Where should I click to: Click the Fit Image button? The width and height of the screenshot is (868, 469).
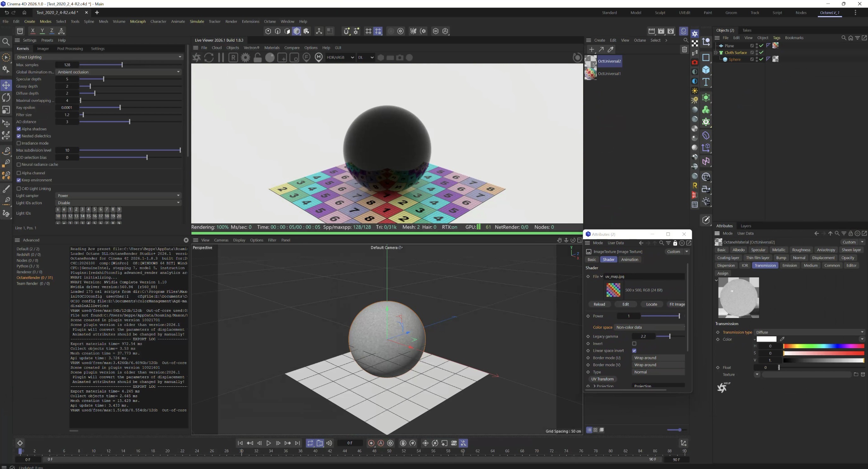click(x=677, y=304)
